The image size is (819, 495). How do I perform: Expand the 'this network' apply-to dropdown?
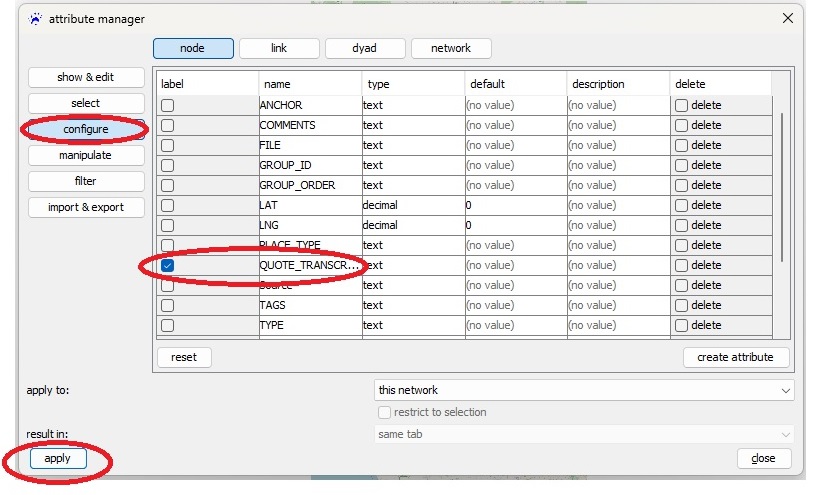point(584,390)
